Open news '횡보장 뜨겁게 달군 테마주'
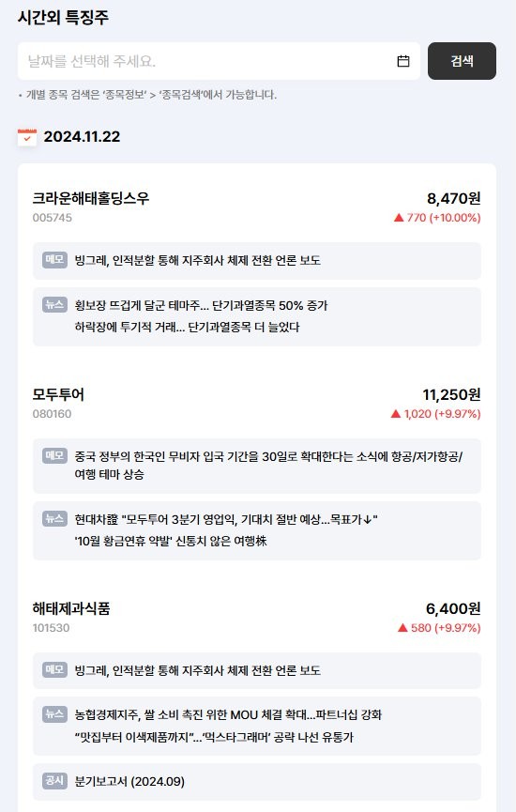This screenshot has height=812, width=516. pyautogui.click(x=202, y=305)
